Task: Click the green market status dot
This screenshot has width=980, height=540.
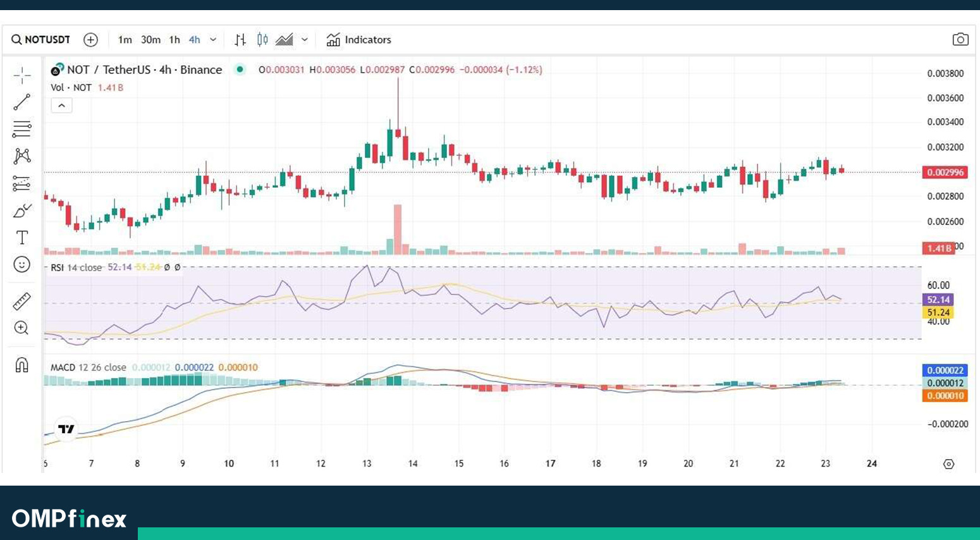Action: (x=240, y=70)
